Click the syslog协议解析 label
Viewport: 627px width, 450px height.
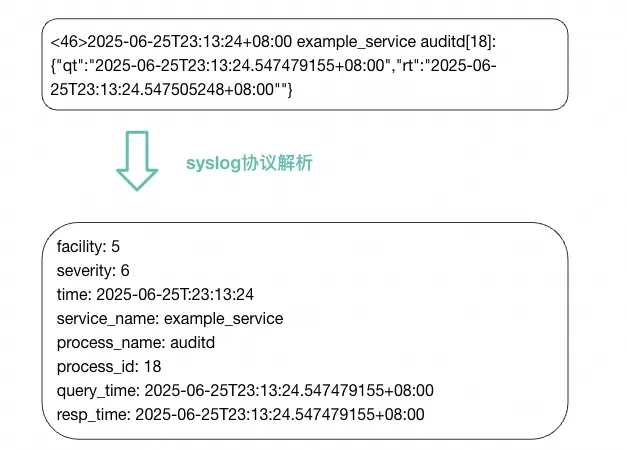click(249, 163)
